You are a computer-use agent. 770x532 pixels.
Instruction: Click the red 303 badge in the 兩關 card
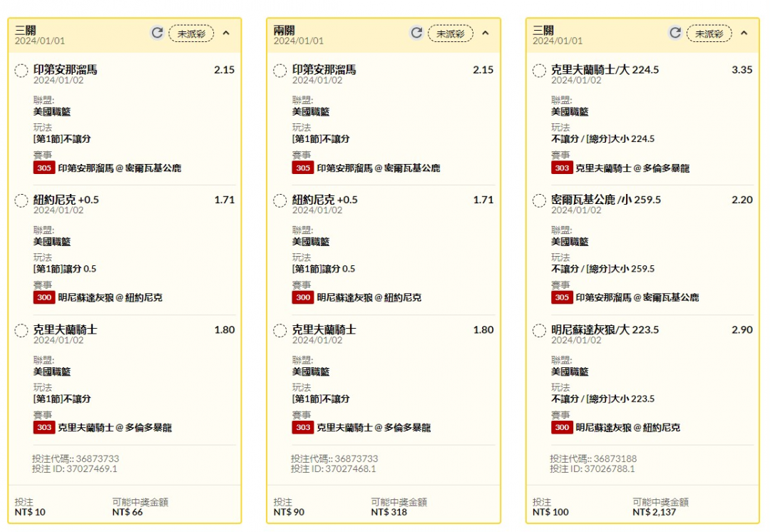(x=303, y=427)
